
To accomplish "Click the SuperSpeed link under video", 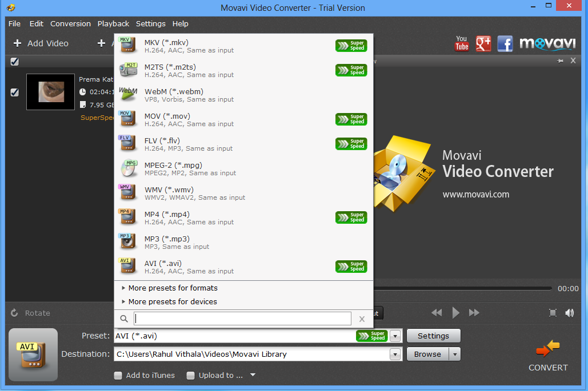I will point(97,118).
